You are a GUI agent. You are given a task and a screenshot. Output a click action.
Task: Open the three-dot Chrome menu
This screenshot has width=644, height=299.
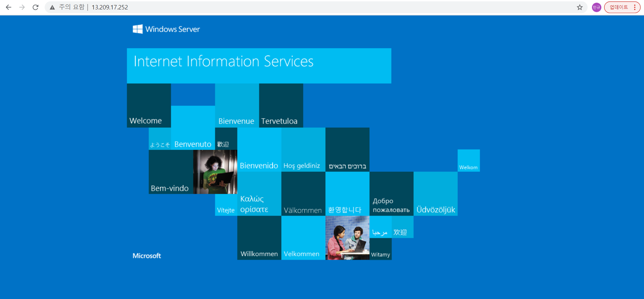pos(635,7)
